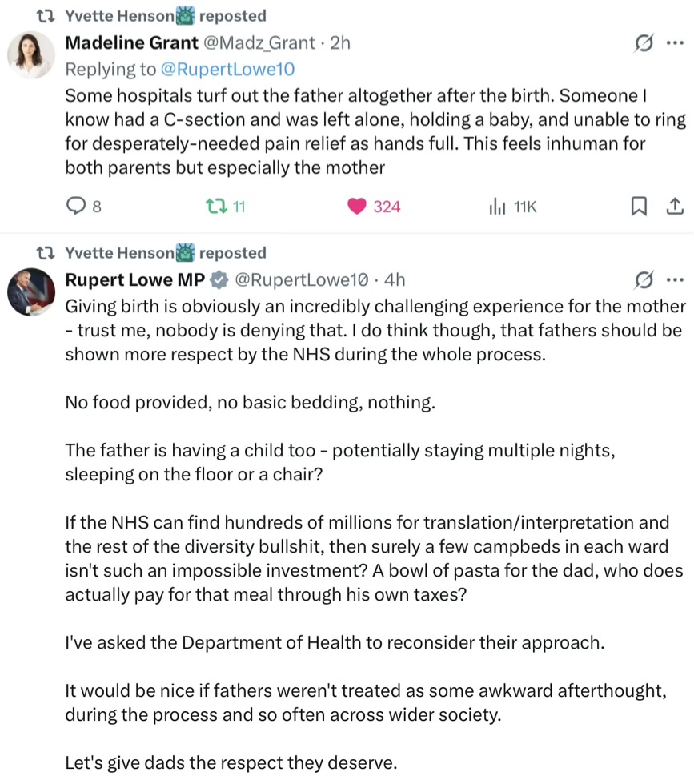Open the 2h timestamp on Madeline's post
This screenshot has height=784, width=694.
coord(340,43)
